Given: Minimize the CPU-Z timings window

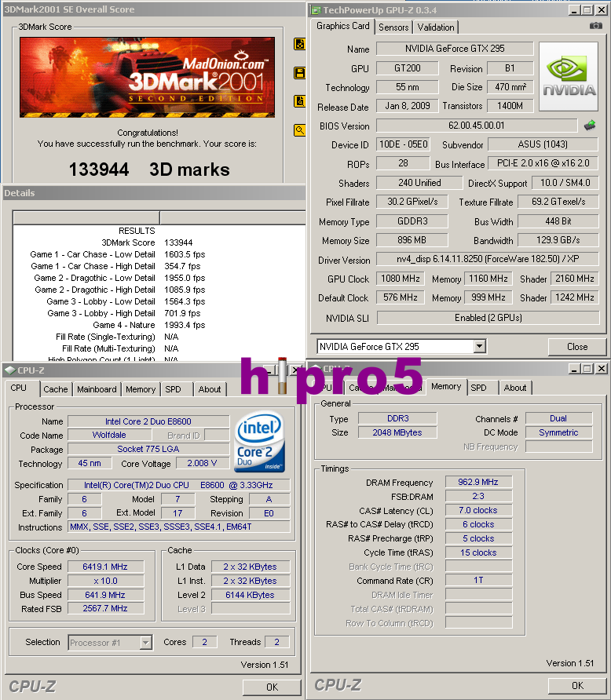Looking at the screenshot, I should 574,368.
